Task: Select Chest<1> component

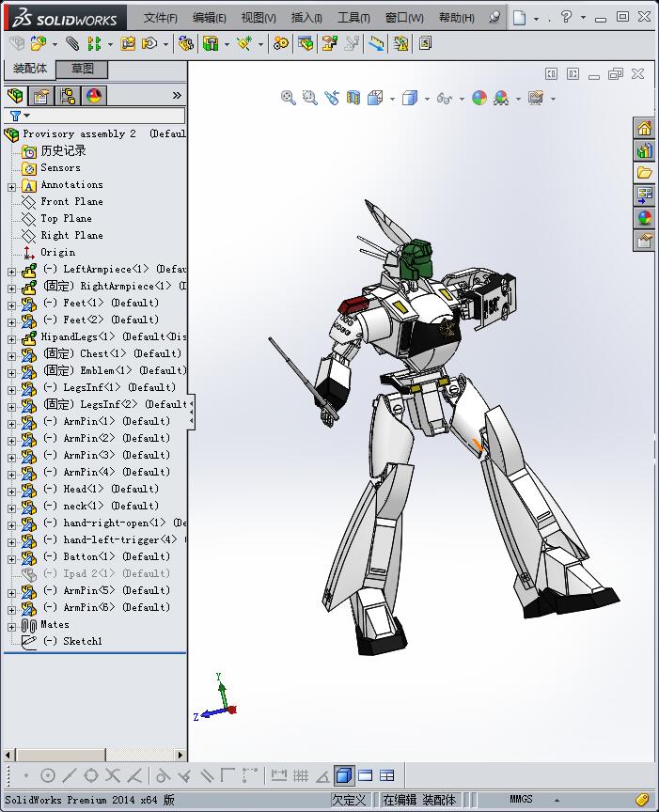Action: click(x=113, y=353)
